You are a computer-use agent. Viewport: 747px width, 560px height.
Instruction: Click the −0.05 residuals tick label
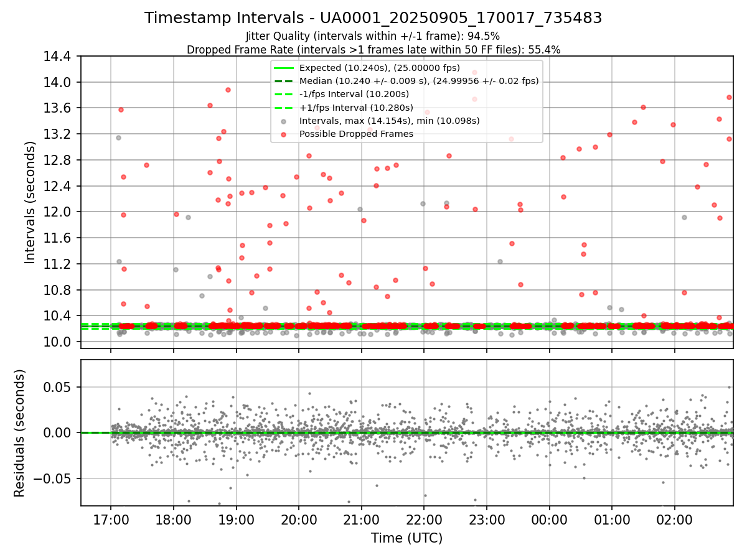[x=52, y=479]
